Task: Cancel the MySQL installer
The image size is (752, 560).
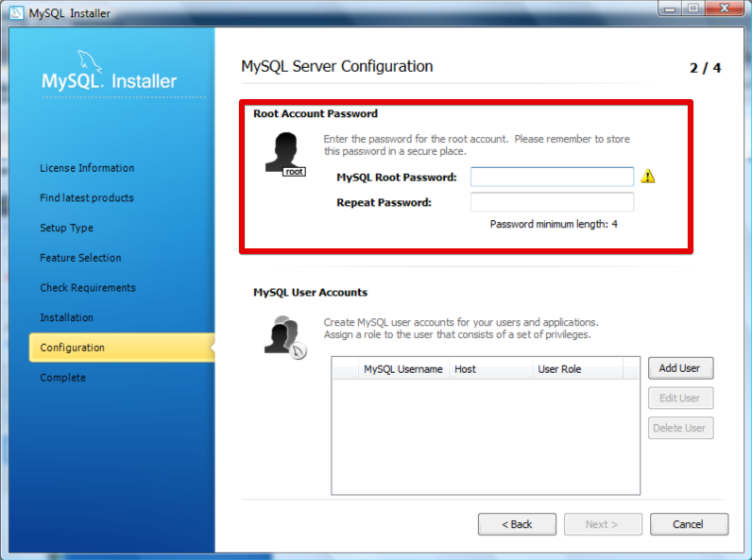Action: click(689, 524)
